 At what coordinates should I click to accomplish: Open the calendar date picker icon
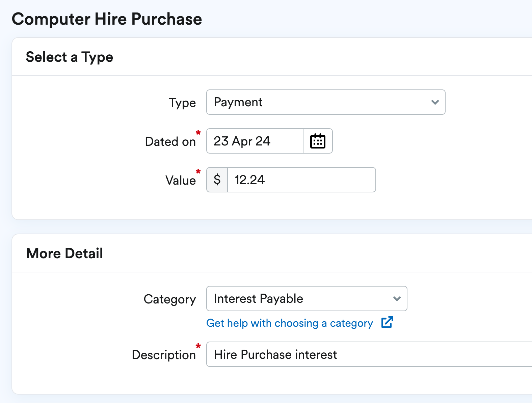pos(317,141)
